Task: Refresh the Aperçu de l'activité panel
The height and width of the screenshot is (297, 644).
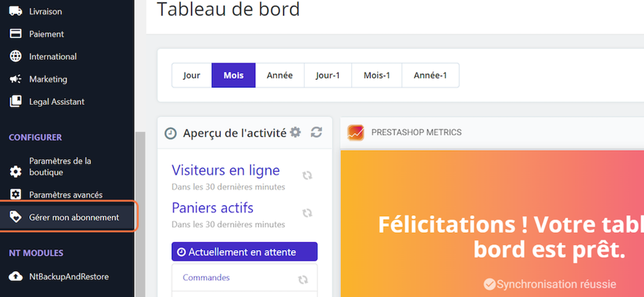Action: pos(316,132)
